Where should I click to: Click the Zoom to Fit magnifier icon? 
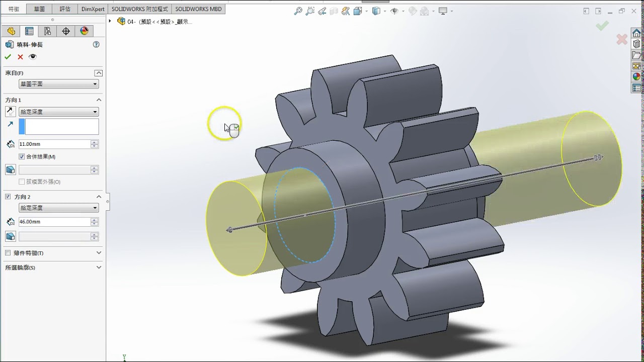click(x=298, y=11)
